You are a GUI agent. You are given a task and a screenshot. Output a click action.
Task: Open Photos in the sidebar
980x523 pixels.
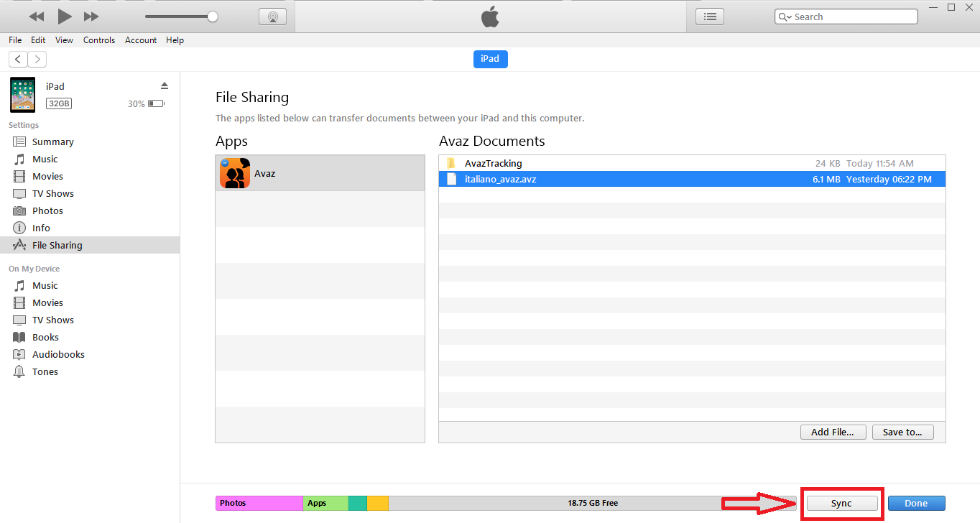coord(90,210)
